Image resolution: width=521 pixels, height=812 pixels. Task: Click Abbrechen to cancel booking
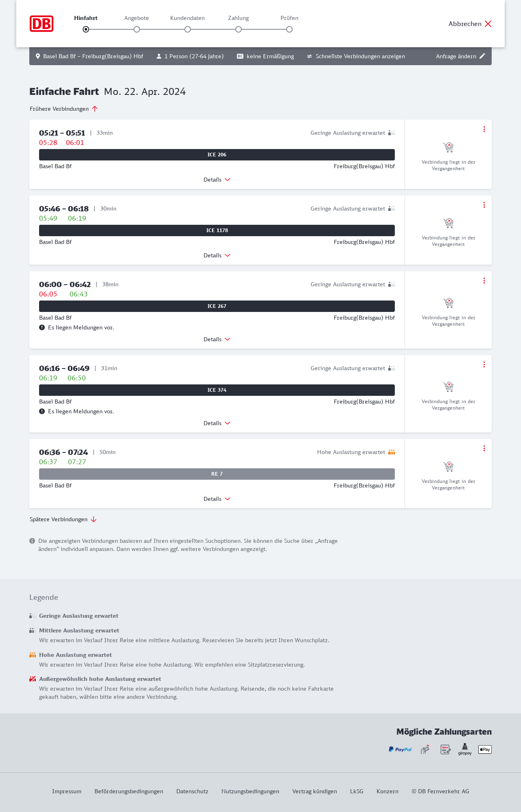point(470,24)
